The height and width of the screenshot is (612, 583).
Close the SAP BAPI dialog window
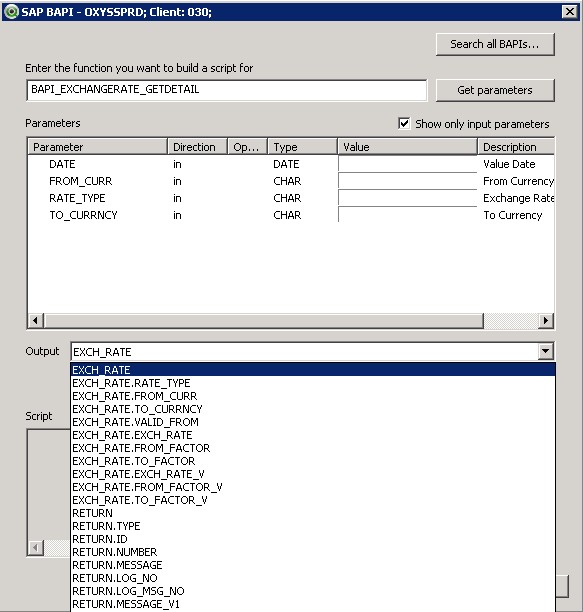pos(570,12)
